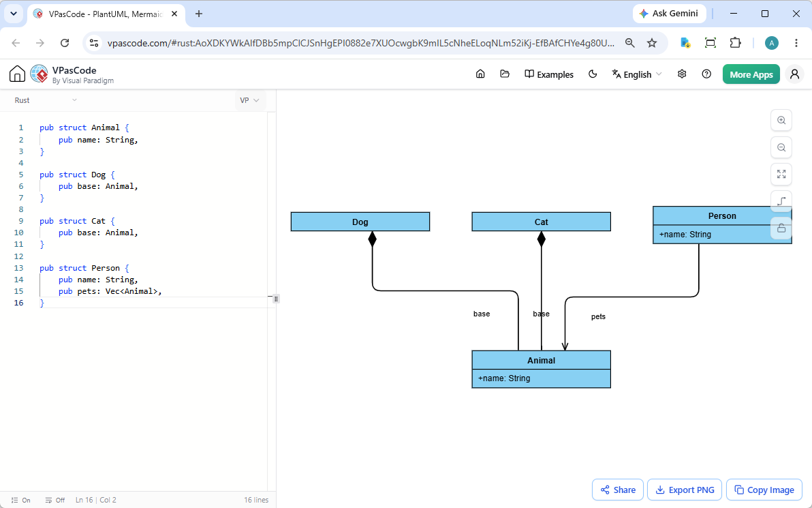Open the Chrome profile avatar A

tap(772, 43)
